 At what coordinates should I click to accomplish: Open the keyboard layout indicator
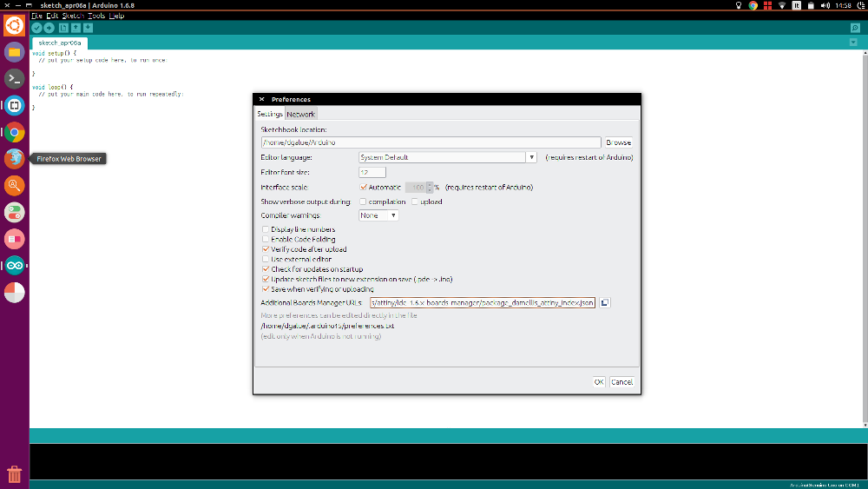[x=797, y=5]
